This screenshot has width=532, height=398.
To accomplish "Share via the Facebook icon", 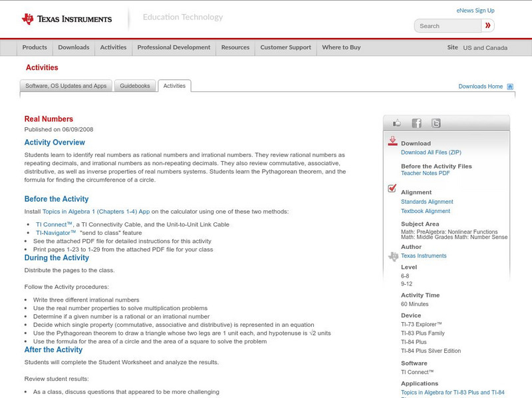I will tap(417, 123).
